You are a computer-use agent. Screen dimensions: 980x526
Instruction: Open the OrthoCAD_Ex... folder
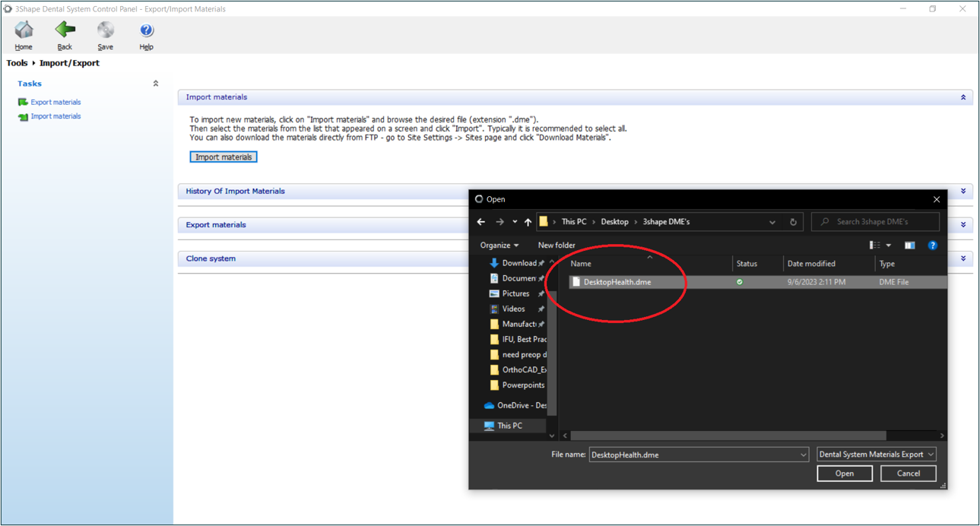tap(518, 369)
